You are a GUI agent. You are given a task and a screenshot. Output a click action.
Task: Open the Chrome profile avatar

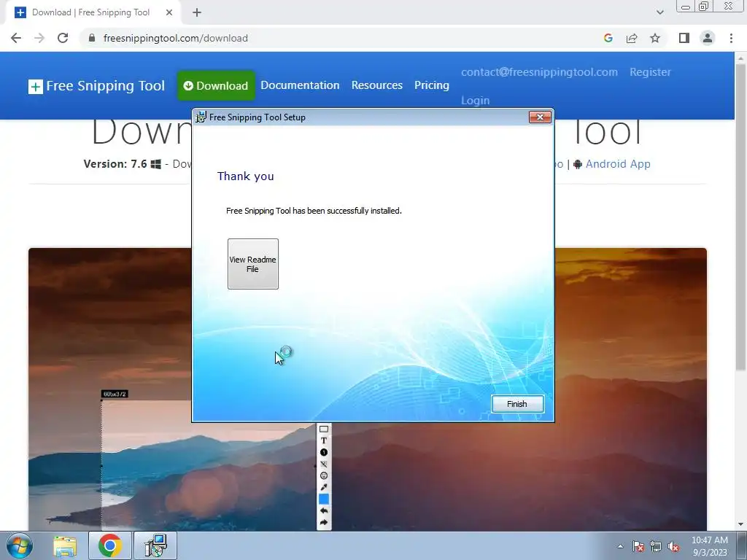(x=708, y=38)
